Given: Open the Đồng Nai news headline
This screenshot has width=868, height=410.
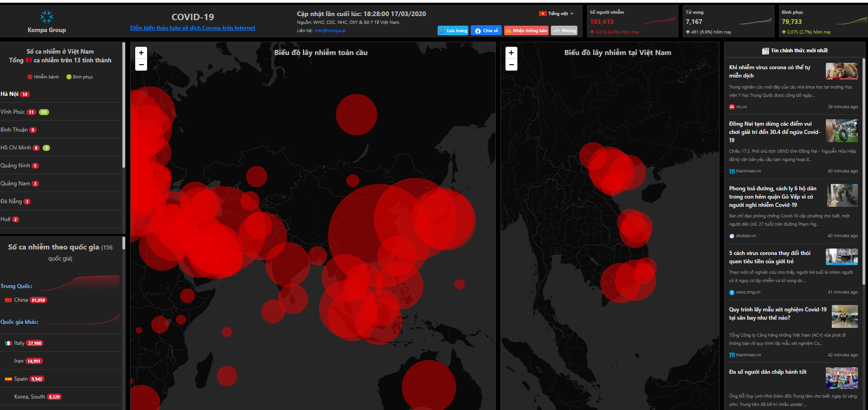Looking at the screenshot, I should [x=774, y=132].
